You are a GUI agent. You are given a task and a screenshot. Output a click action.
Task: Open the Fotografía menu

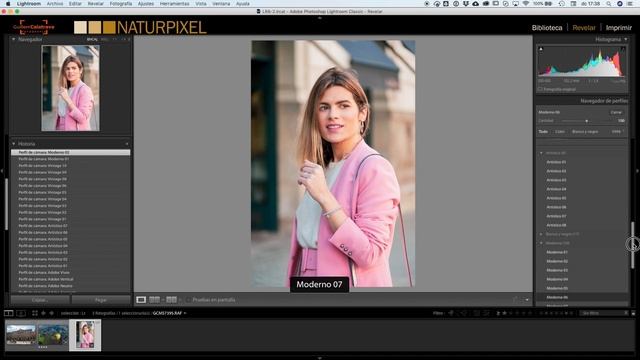121,4
